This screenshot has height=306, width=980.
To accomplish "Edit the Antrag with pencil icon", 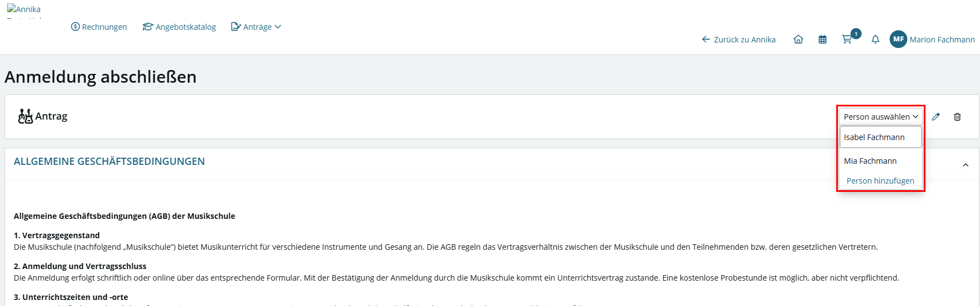I will click(936, 116).
